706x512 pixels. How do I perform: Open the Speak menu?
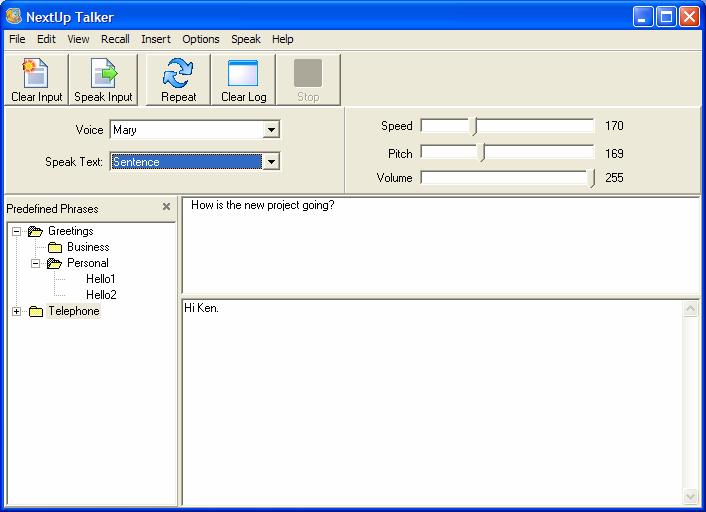[245, 39]
